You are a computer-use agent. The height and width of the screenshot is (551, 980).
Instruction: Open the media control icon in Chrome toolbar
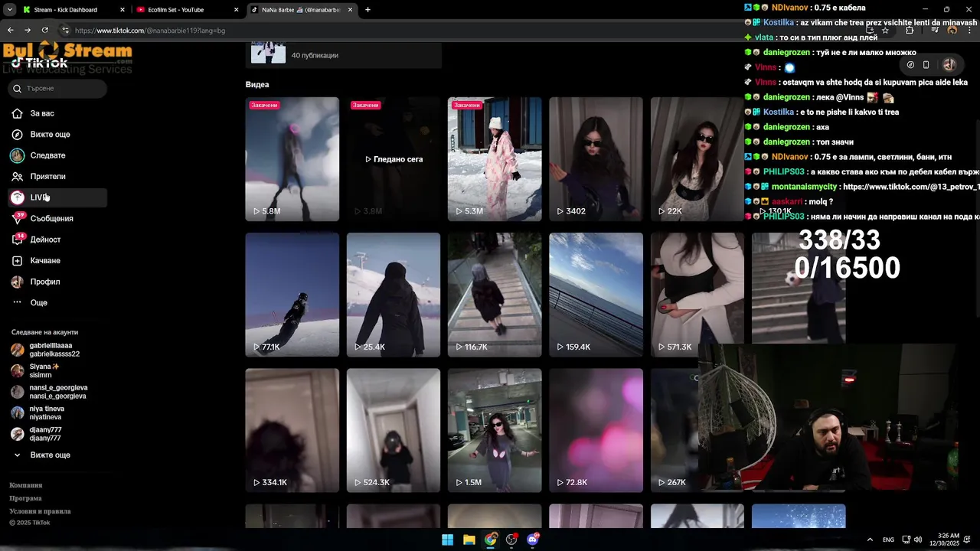934,31
